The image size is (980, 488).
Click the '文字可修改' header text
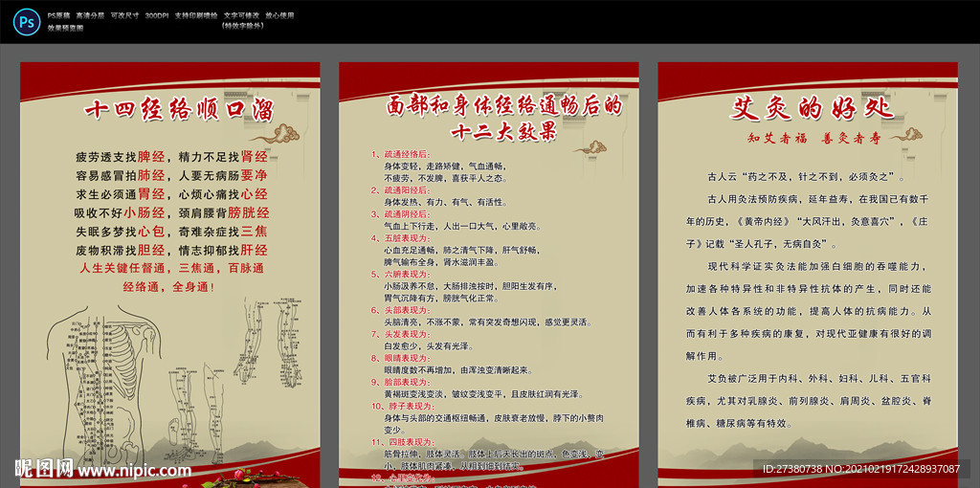click(x=241, y=15)
